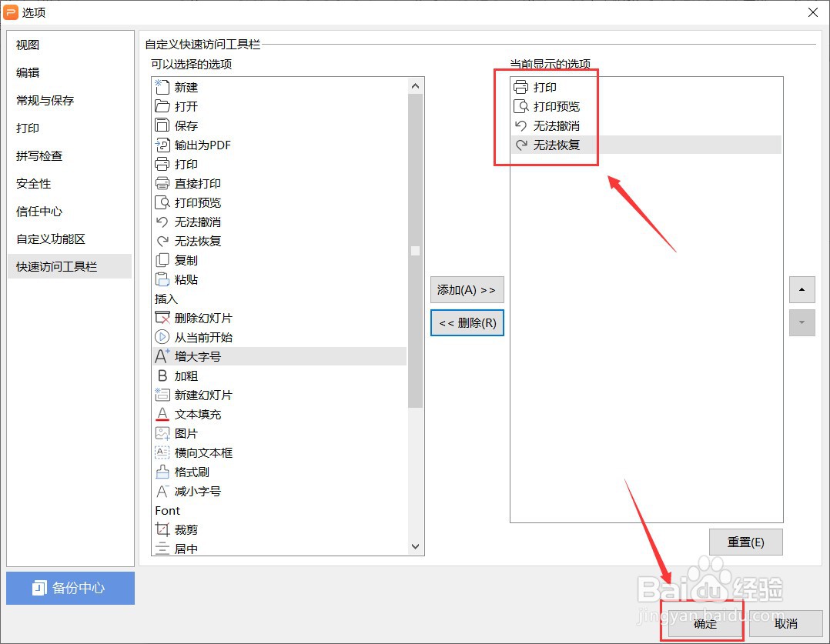Screen dimensions: 830x644
Task: Click the 重置(E) reset button
Action: click(x=745, y=542)
